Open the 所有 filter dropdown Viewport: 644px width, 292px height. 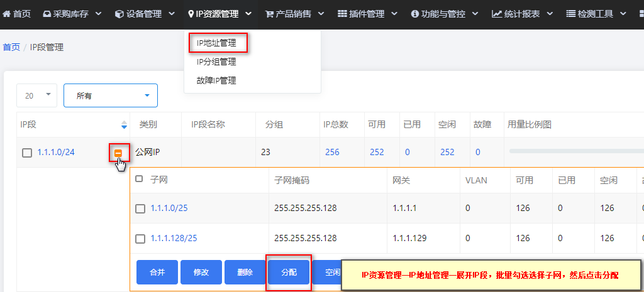click(111, 95)
